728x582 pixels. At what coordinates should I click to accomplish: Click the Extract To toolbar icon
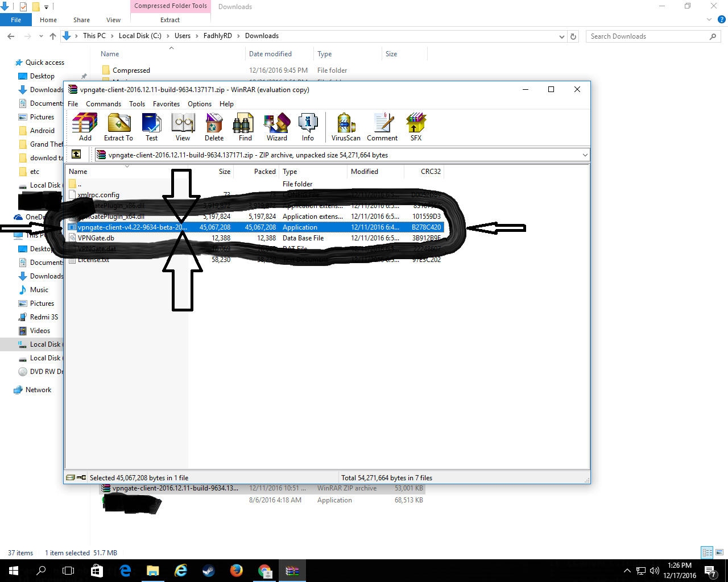click(118, 127)
